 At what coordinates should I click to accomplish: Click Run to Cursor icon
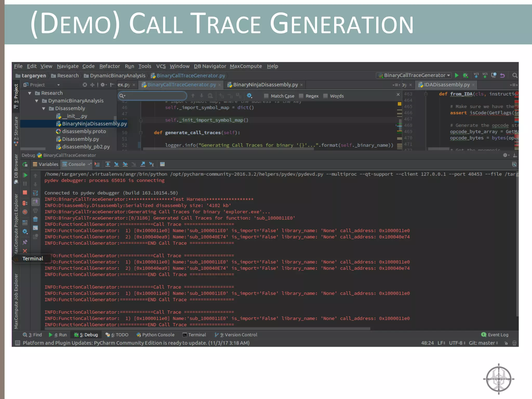pyautogui.click(x=151, y=164)
